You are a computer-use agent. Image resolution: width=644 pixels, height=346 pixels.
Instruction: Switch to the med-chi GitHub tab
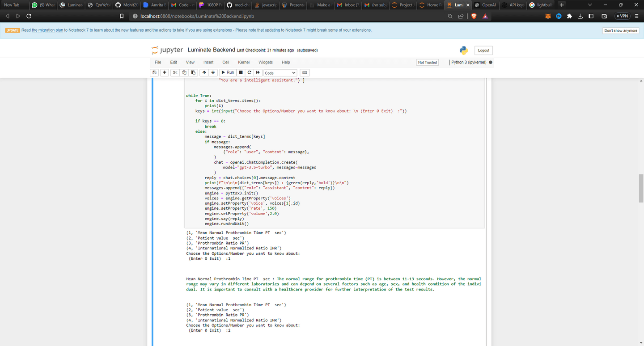tap(238, 5)
